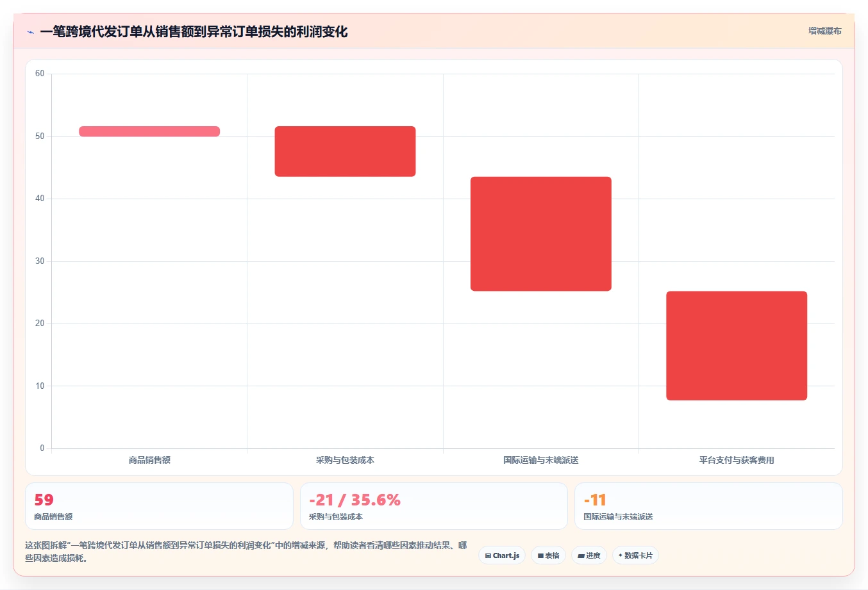Screen dimensions: 868x590
Task: Click the y-axis value 0
Action: coord(42,448)
